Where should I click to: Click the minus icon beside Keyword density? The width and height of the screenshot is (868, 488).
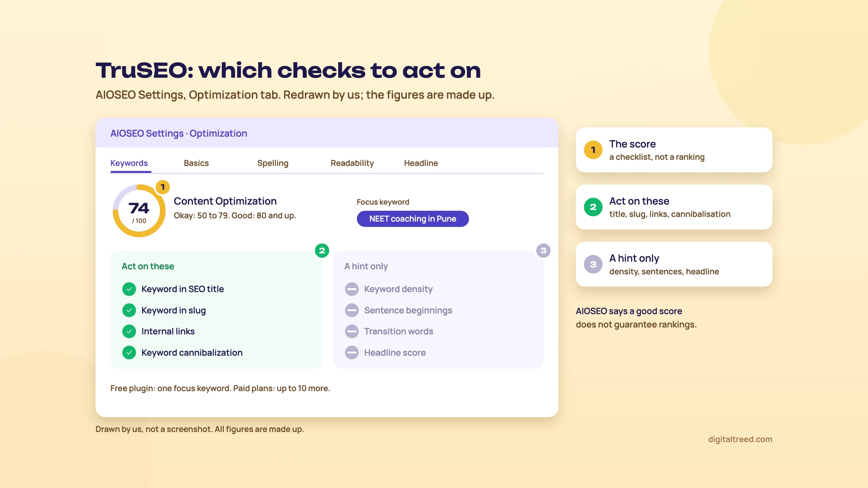[x=352, y=289]
